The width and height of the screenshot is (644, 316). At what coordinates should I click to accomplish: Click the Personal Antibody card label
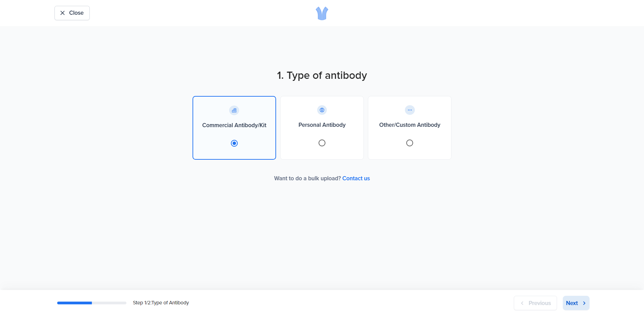pyautogui.click(x=322, y=125)
